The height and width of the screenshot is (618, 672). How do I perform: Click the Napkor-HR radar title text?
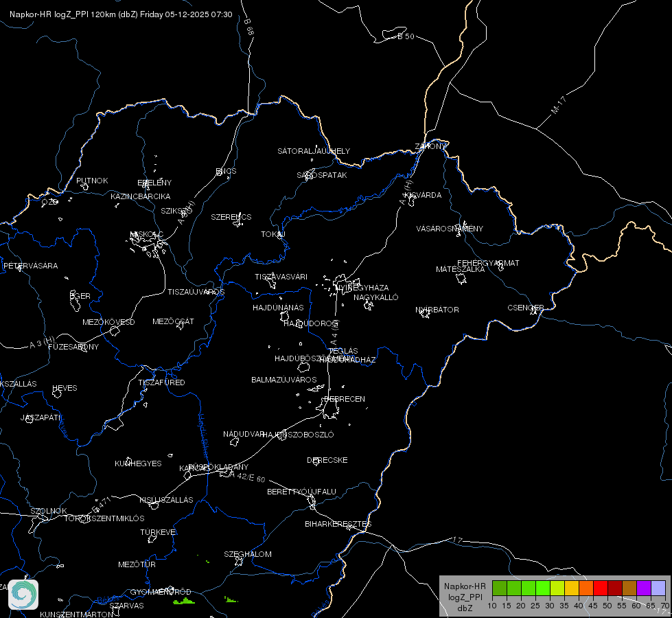point(121,14)
